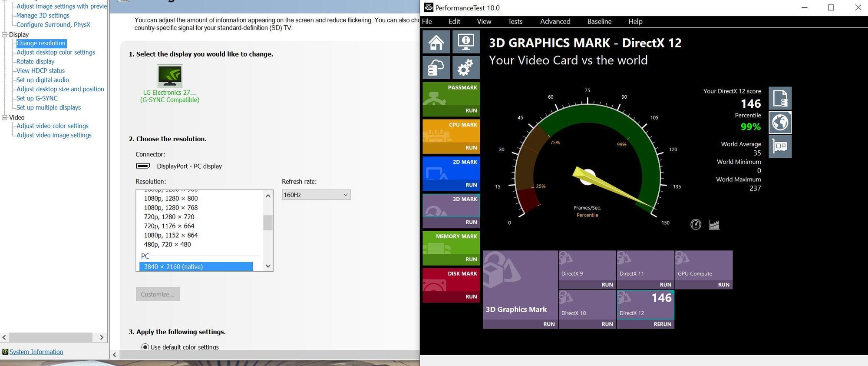The width and height of the screenshot is (868, 366).
Task: Open Set up G-SYNC item
Action: 37,98
